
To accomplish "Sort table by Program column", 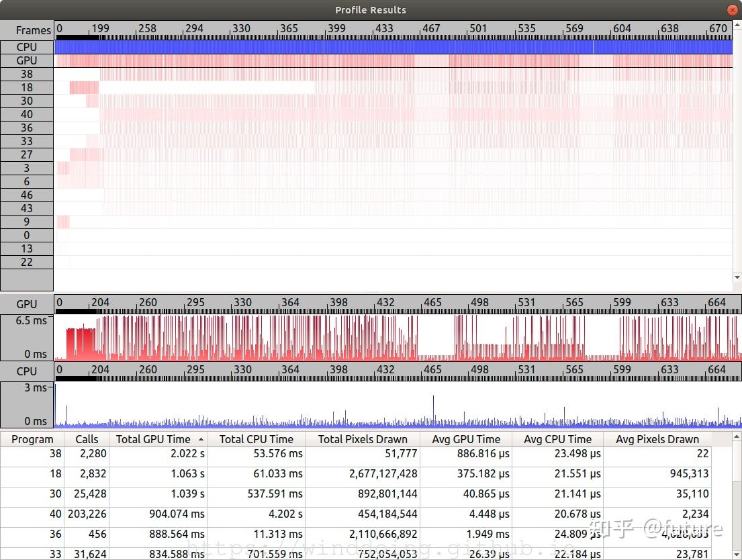I will [x=32, y=439].
